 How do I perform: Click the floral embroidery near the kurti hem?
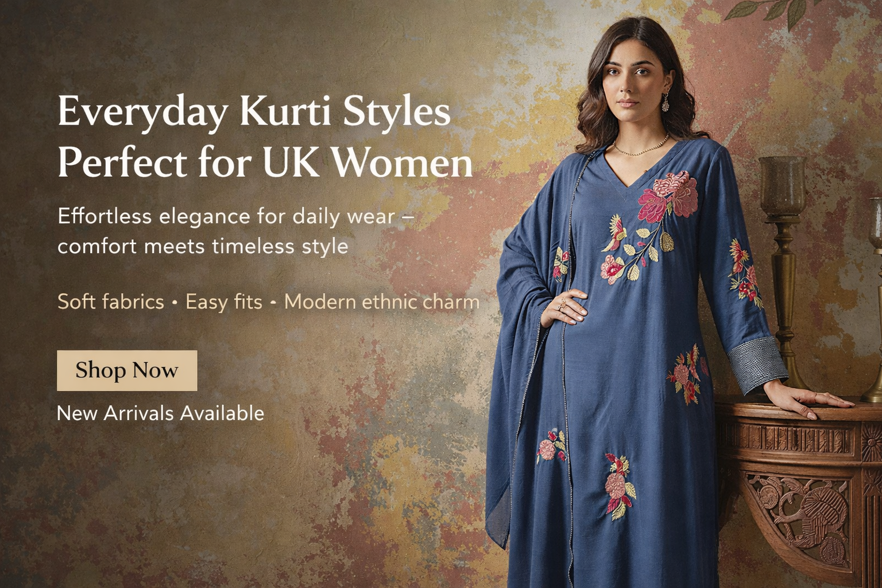click(620, 486)
